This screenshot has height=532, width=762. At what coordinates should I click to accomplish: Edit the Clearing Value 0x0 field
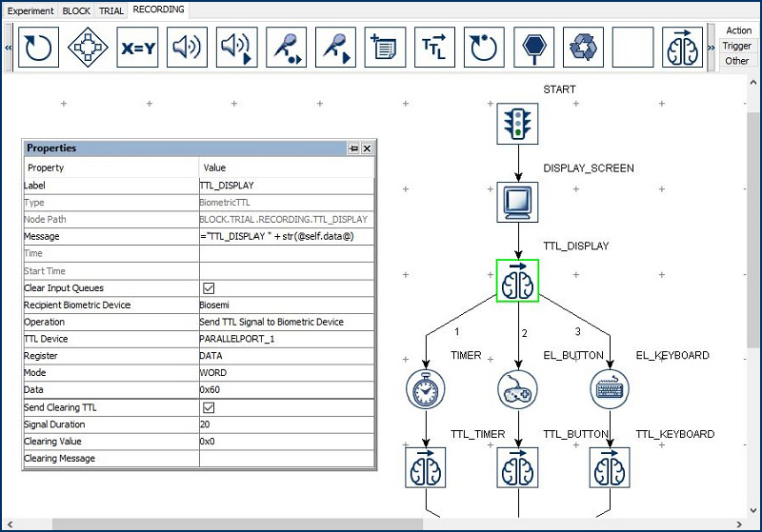287,442
